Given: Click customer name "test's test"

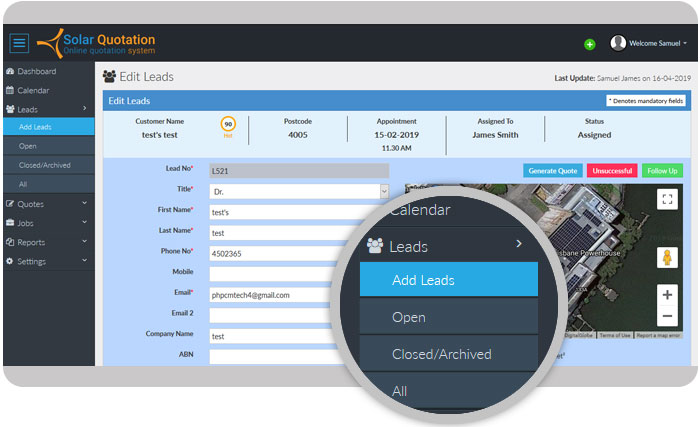Looking at the screenshot, I should (159, 135).
